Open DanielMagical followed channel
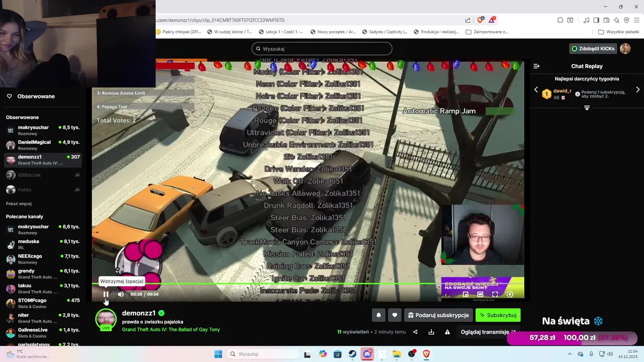This screenshot has width=644, height=362. (42, 145)
